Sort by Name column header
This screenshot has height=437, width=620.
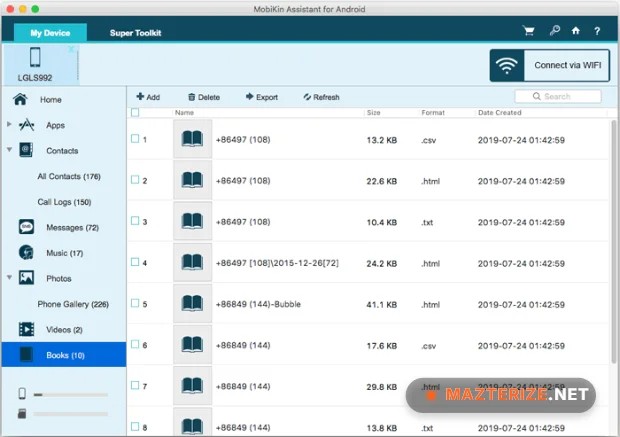184,113
